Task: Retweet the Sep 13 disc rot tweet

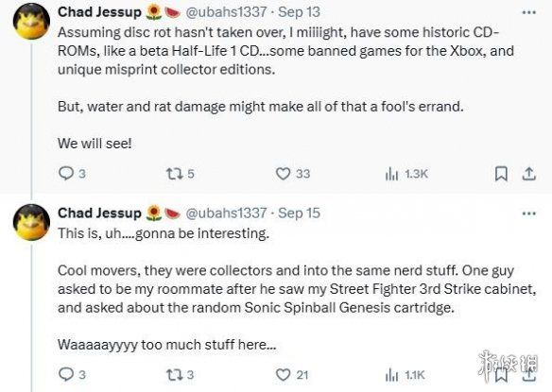Action: click(x=174, y=174)
